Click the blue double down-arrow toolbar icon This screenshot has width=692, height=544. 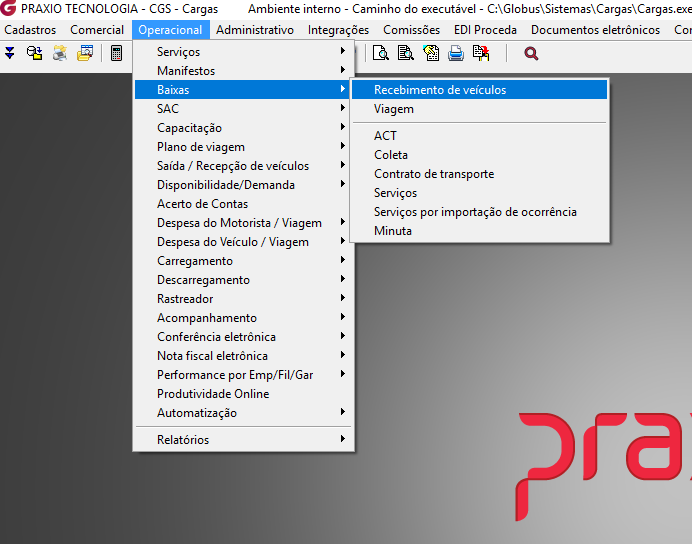(10, 53)
